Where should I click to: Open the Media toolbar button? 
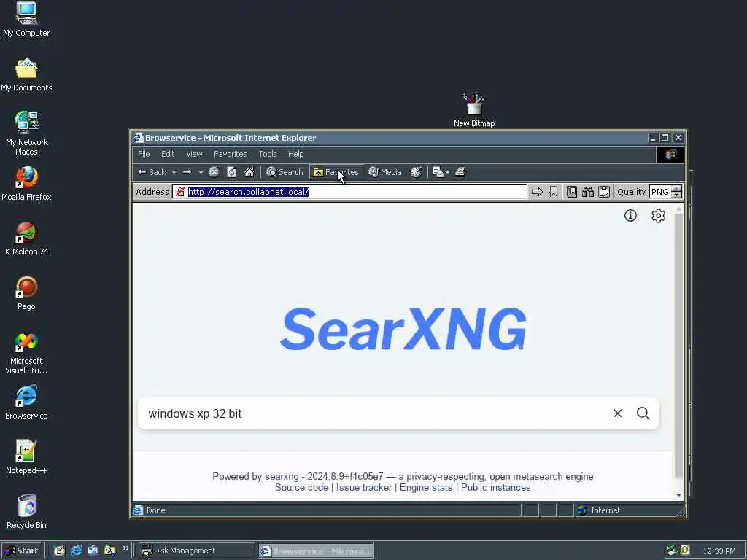pos(385,172)
